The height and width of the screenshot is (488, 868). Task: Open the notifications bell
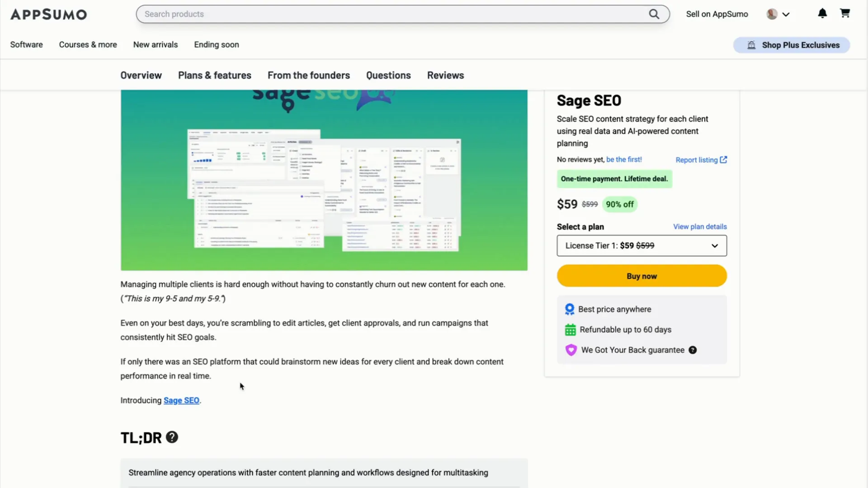pyautogui.click(x=822, y=14)
